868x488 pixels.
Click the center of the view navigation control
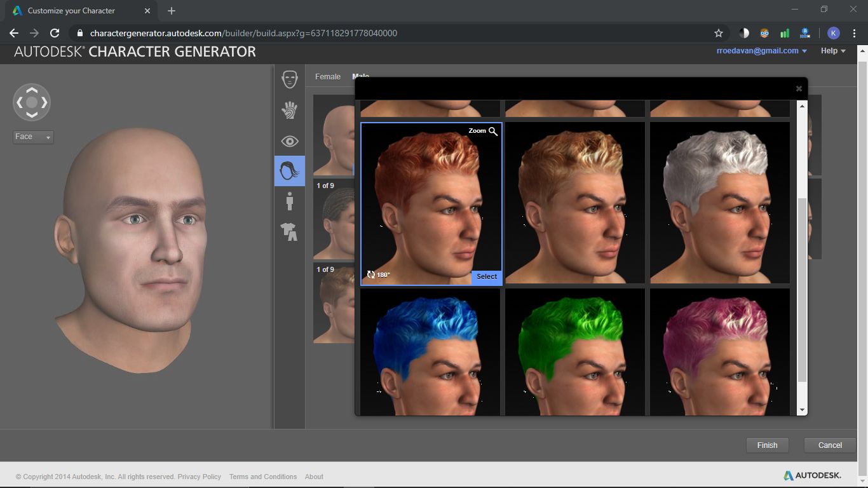pyautogui.click(x=32, y=102)
